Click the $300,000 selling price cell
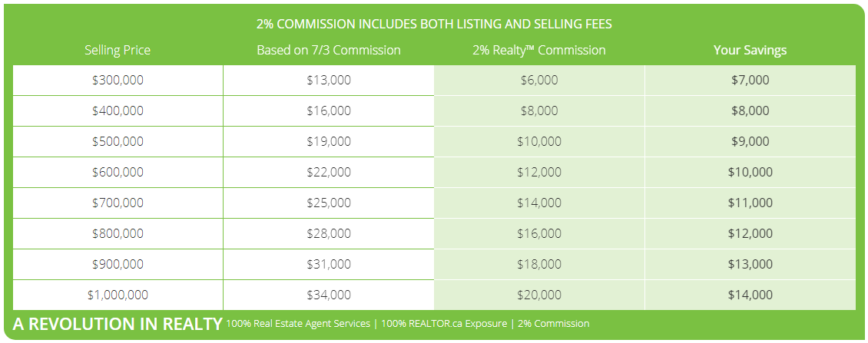Screen dimensions: 868x343 pyautogui.click(x=118, y=81)
